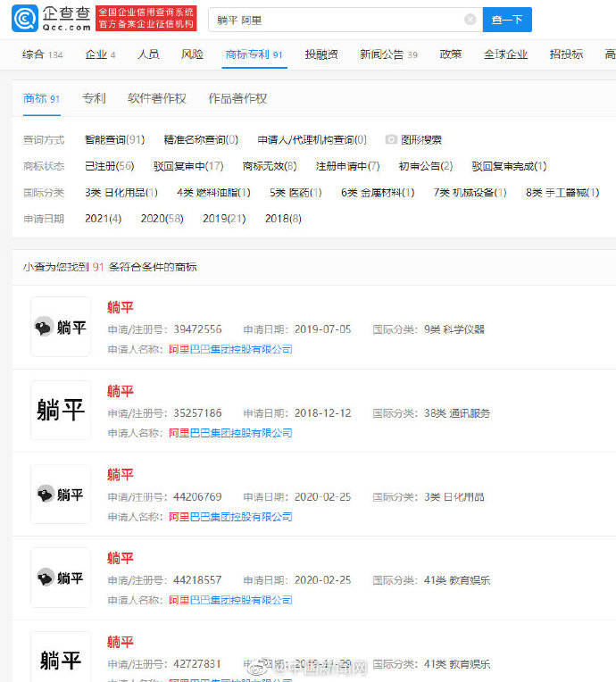Open the 软件著作权 sub-tab
This screenshot has width=616, height=682.
(x=156, y=98)
